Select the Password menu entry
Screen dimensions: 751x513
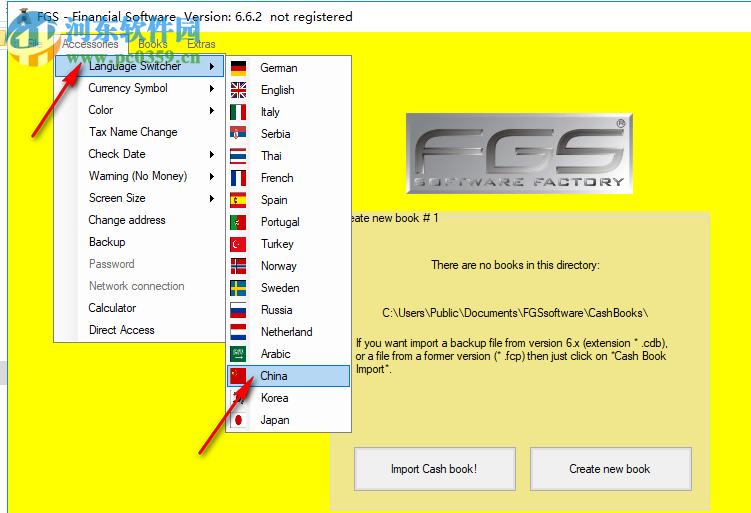(112, 264)
